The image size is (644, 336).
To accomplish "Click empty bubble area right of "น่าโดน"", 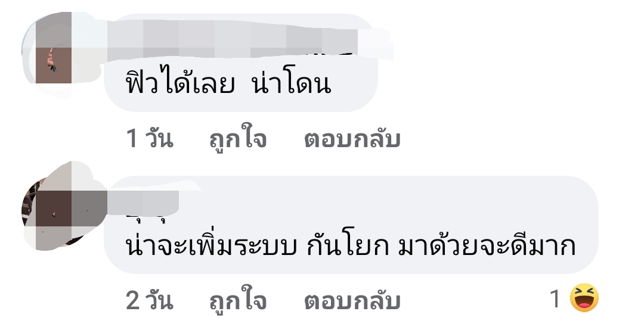I will coord(353,83).
